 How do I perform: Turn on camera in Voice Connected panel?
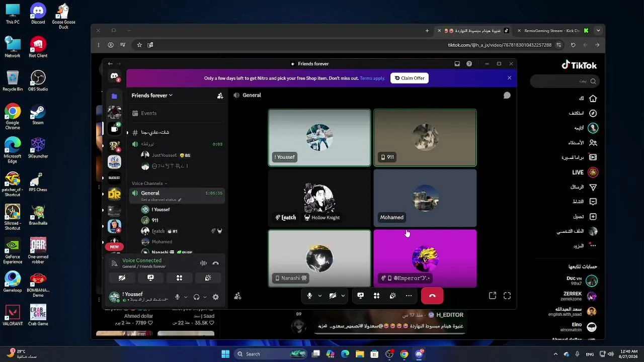coord(122,278)
